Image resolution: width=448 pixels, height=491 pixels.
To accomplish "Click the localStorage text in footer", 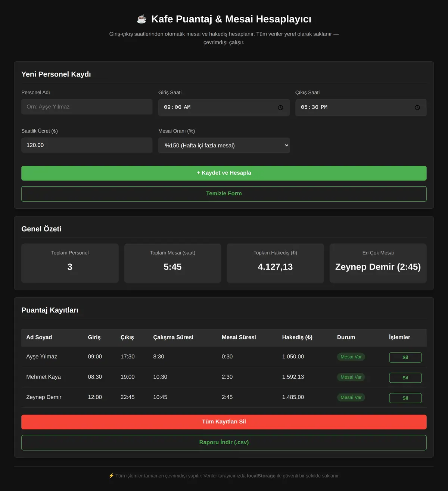I will click(261, 476).
